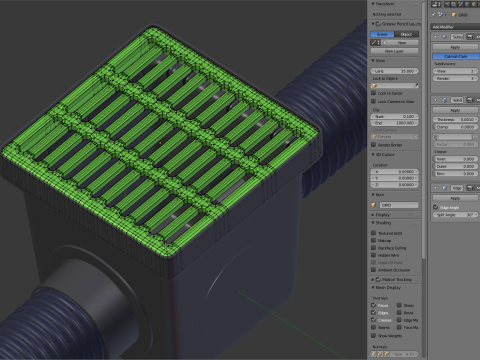The width and height of the screenshot is (480, 360).
Task: Enable the Seams overlay checkbox
Action: click(374, 327)
